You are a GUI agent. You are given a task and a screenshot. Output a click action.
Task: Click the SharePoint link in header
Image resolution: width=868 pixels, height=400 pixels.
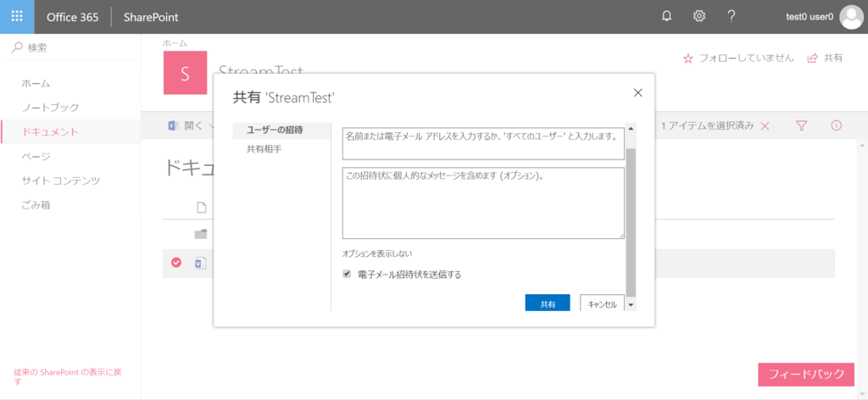tap(151, 17)
